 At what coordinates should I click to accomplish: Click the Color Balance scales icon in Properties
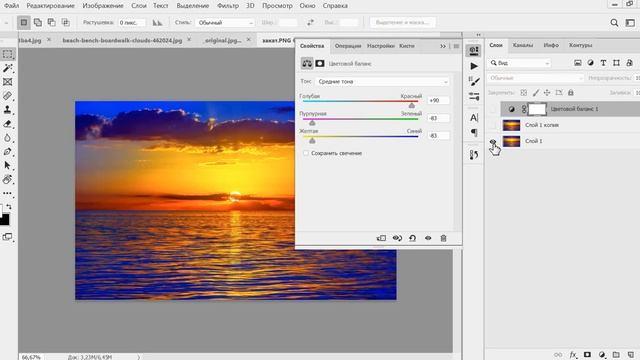pyautogui.click(x=307, y=63)
